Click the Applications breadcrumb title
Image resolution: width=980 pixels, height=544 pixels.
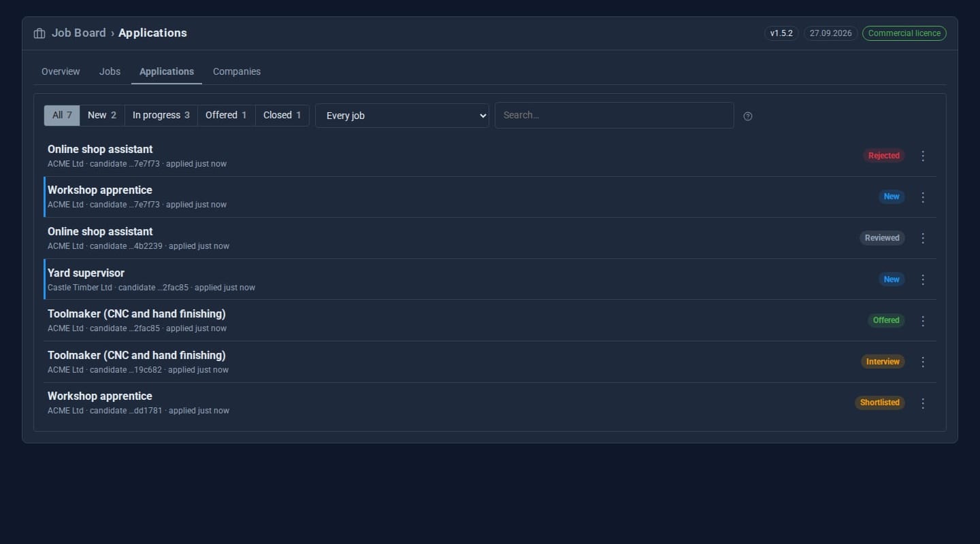152,33
